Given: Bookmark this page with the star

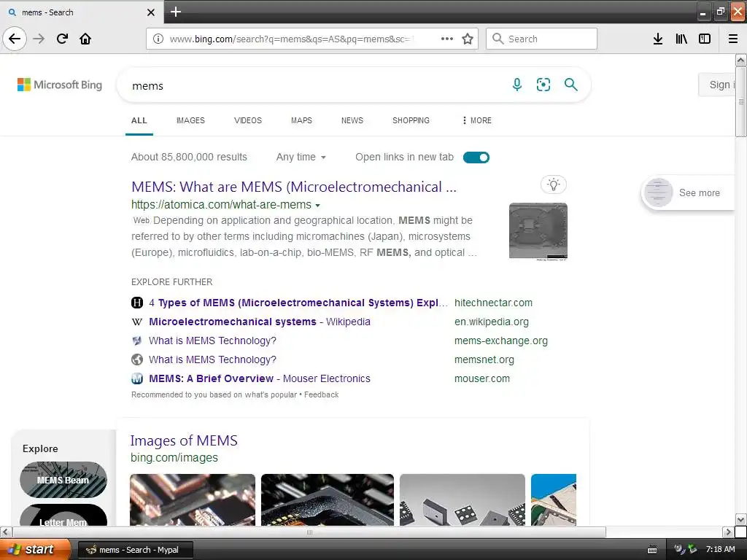Looking at the screenshot, I should point(468,39).
